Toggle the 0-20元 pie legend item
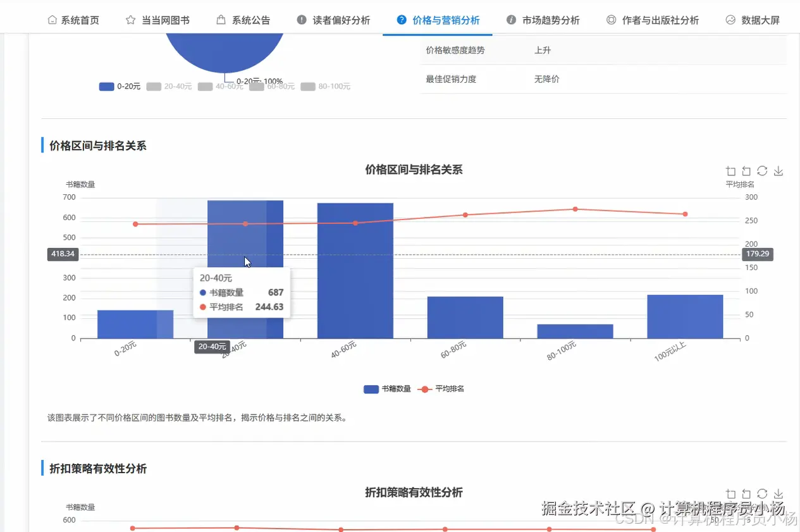 120,87
